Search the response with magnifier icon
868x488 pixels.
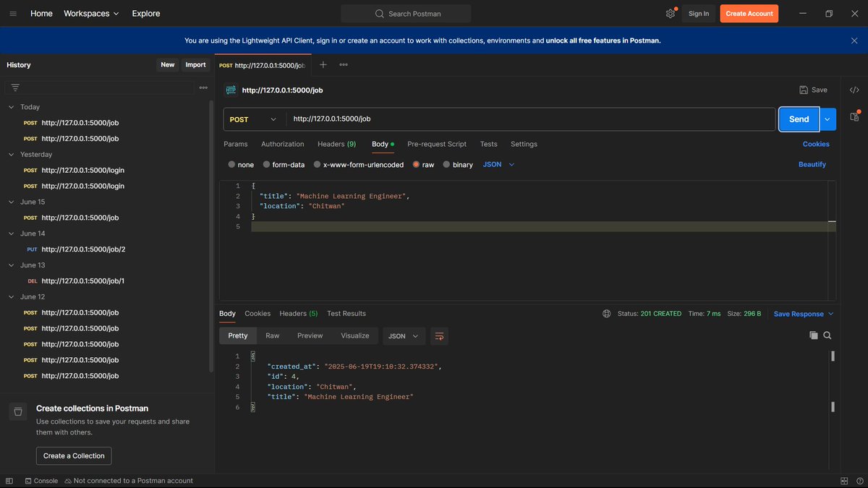coord(827,335)
